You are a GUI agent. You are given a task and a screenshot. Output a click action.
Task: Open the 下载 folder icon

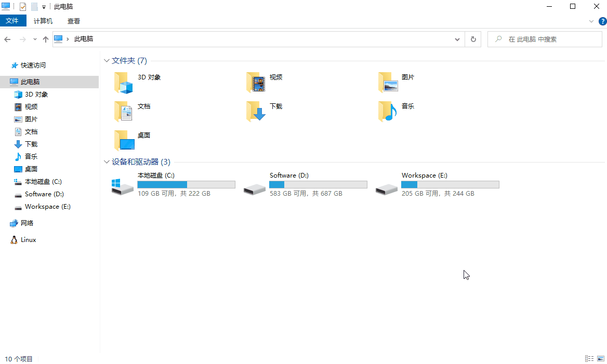256,111
